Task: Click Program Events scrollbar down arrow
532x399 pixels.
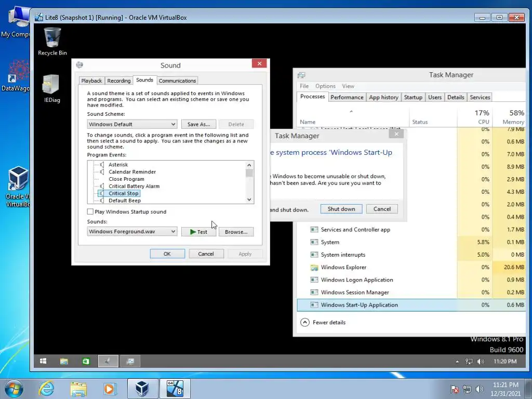Action: [x=249, y=199]
